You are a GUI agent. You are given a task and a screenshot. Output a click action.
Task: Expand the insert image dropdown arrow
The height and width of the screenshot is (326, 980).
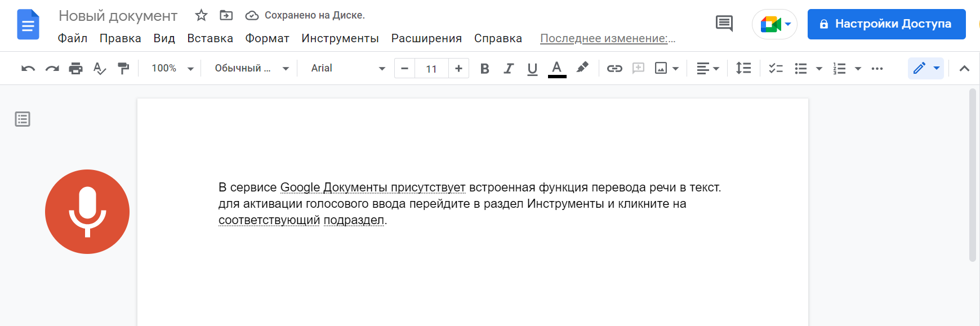point(676,69)
